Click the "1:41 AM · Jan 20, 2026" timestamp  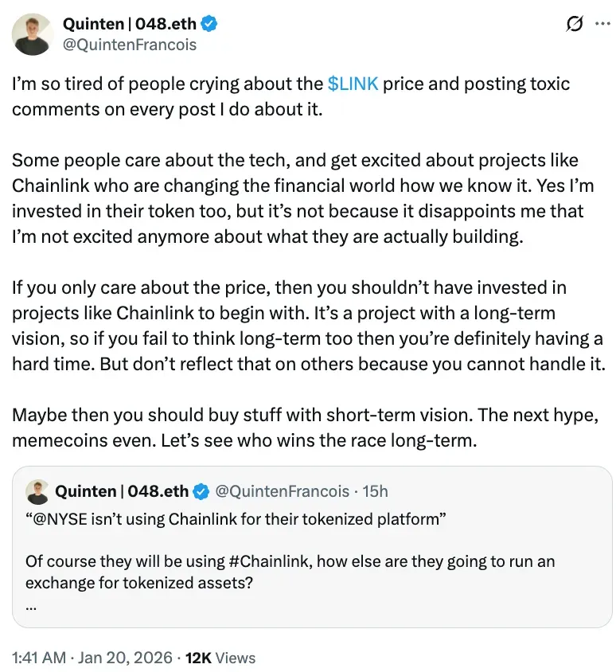click(x=92, y=658)
